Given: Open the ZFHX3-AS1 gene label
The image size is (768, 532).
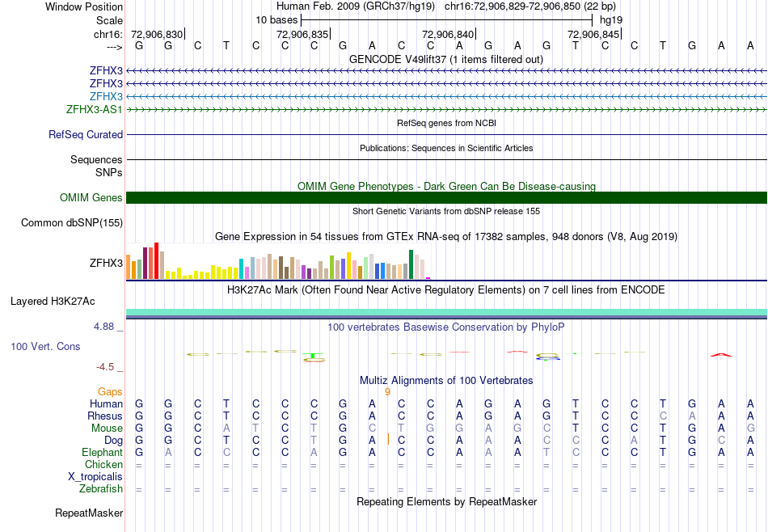Looking at the screenshot, I should pyautogui.click(x=95, y=109).
